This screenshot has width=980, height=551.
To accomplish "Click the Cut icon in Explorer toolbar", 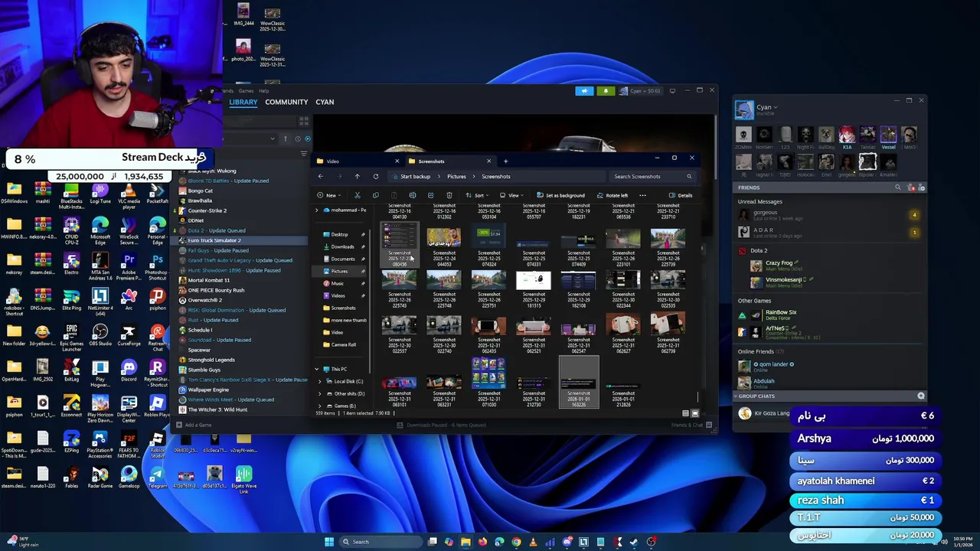I will (357, 195).
